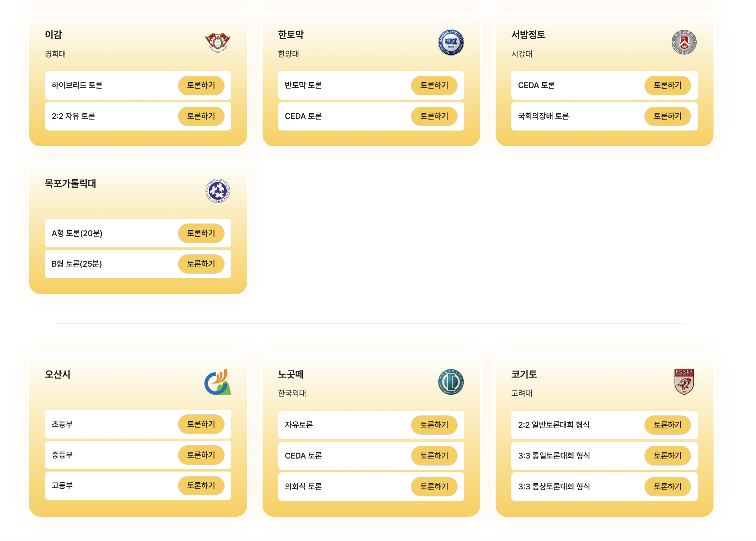Image resolution: width=756 pixels, height=541 pixels.
Task: Click the 서방정토 card title
Action: click(528, 35)
